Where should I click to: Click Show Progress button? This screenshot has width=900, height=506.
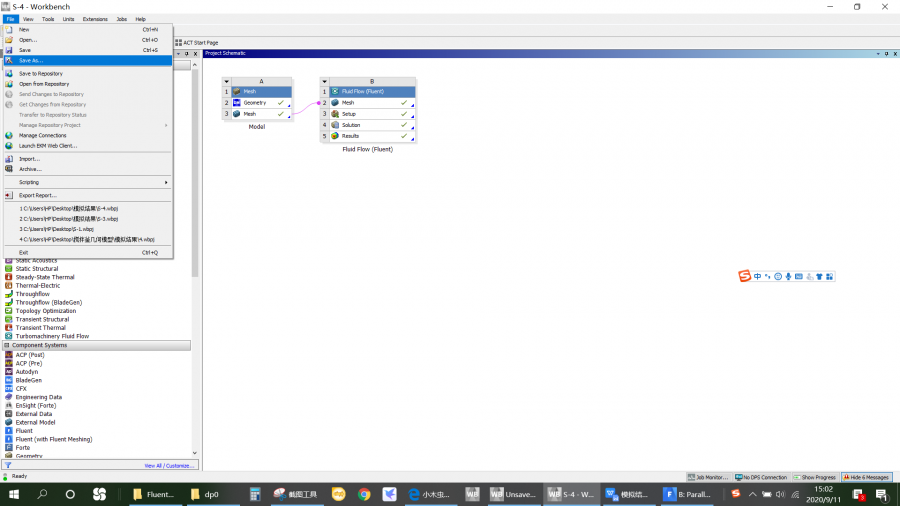click(x=814, y=477)
